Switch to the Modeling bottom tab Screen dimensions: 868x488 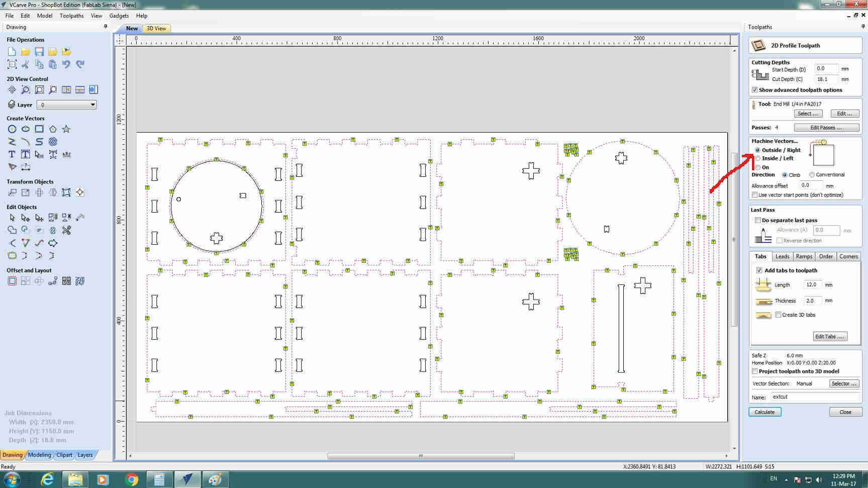39,455
